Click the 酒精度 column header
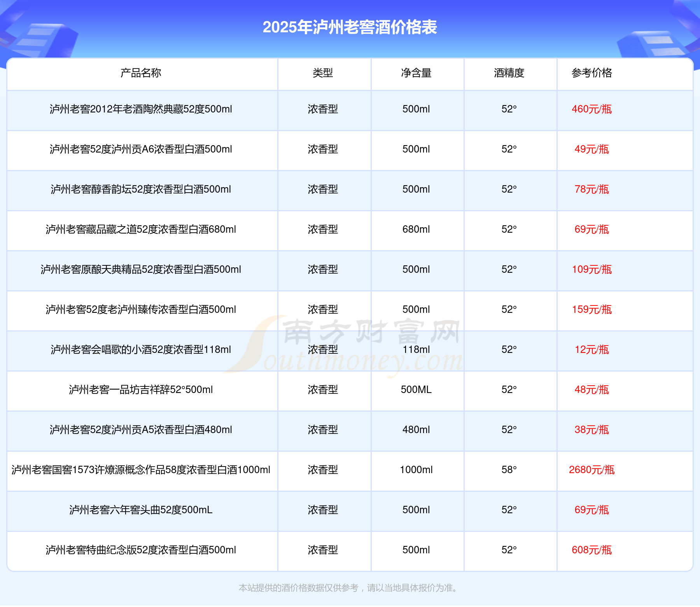Image resolution: width=700 pixels, height=607 pixels. pyautogui.click(x=509, y=73)
